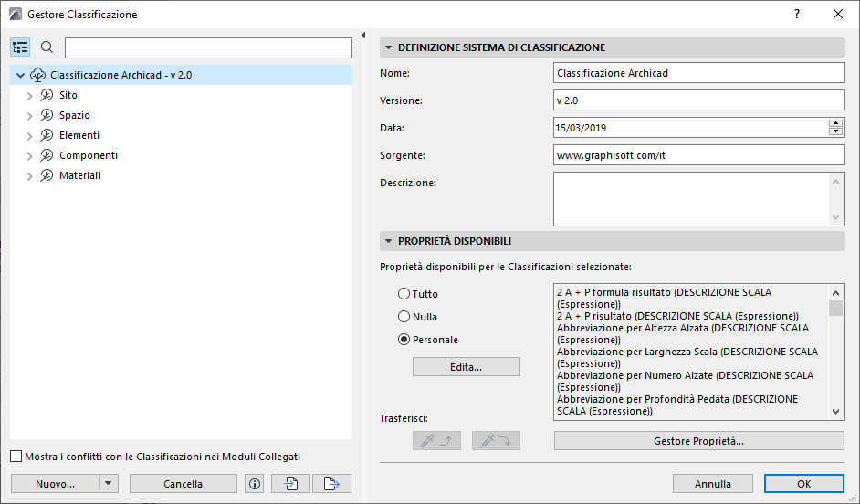Viewport: 860px width, 504px height.
Task: Expand the Materiali branch
Action: click(x=30, y=175)
